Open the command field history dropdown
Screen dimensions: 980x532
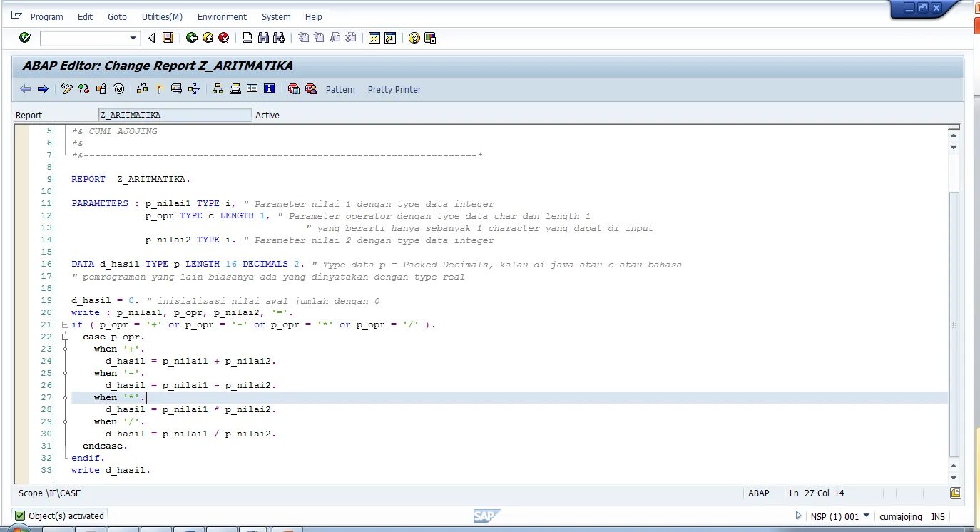(133, 39)
